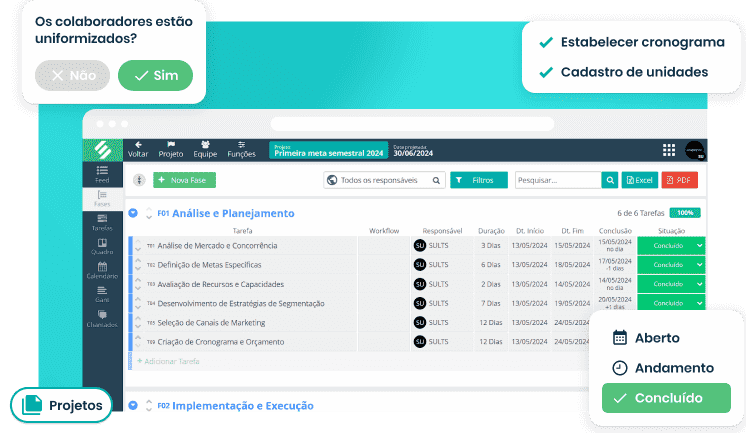Viewport: 746px width, 433px height.
Task: Open the Análise e Planejamento phase title
Action: coord(233,213)
